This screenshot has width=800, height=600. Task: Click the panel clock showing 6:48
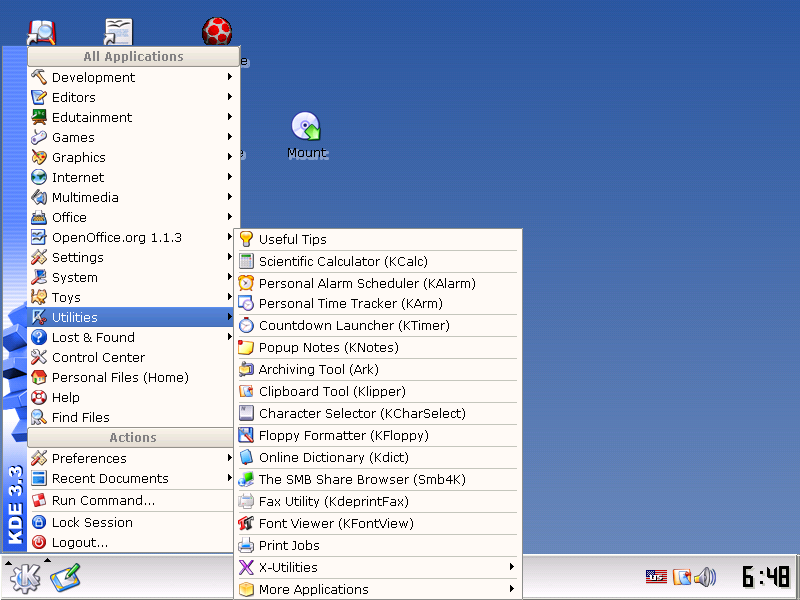pyautogui.click(x=766, y=577)
